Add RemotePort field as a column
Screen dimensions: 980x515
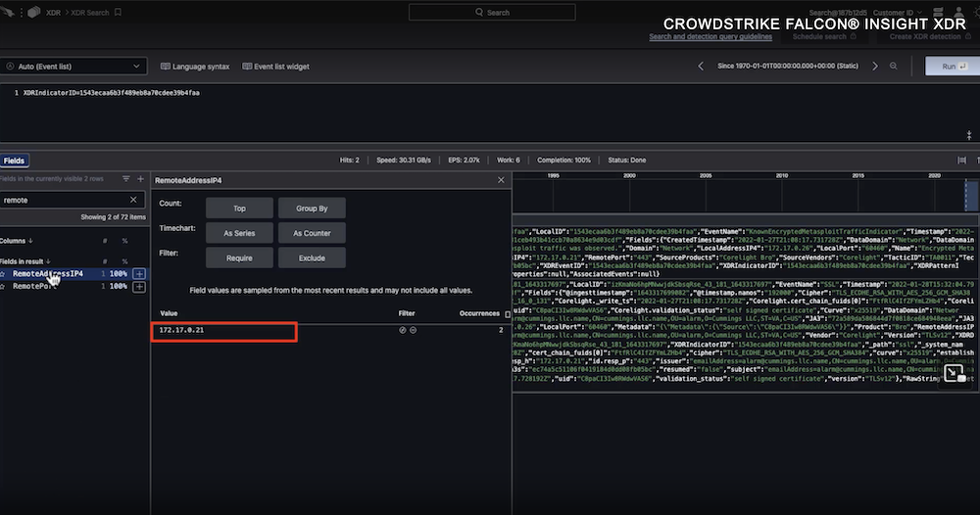pos(139,287)
